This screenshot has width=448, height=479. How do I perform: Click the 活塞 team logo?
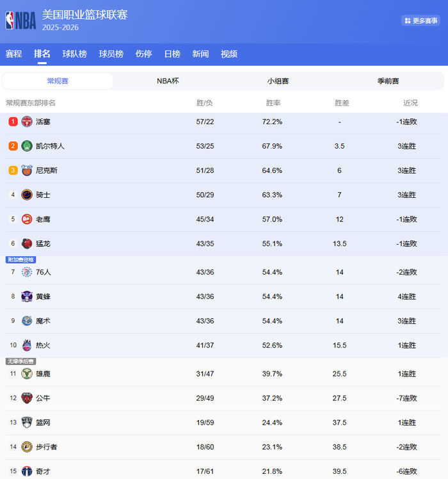[27, 122]
